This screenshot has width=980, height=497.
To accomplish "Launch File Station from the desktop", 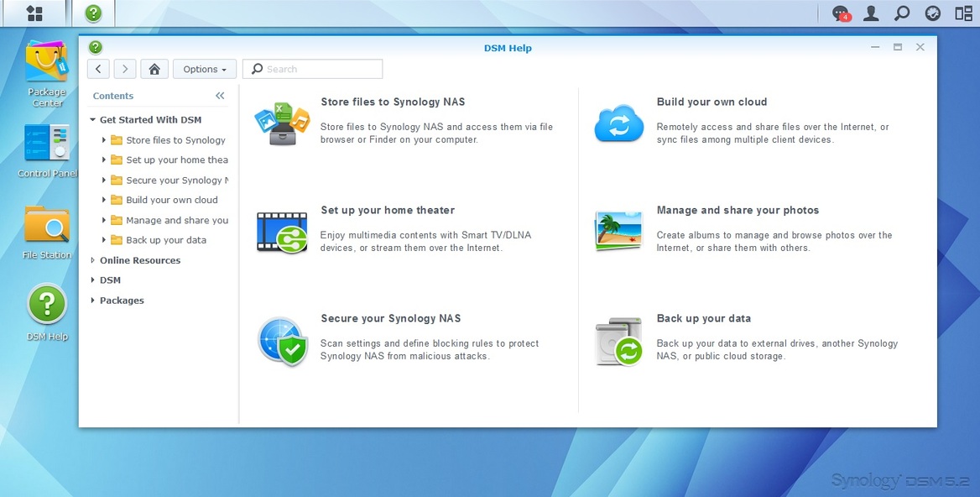I will click(x=47, y=232).
